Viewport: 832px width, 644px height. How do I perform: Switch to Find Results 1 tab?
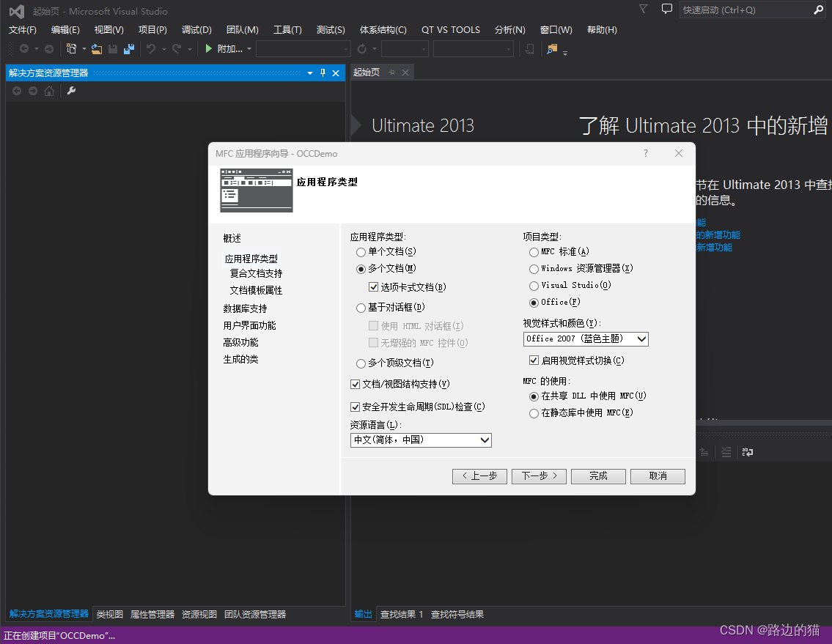click(402, 614)
